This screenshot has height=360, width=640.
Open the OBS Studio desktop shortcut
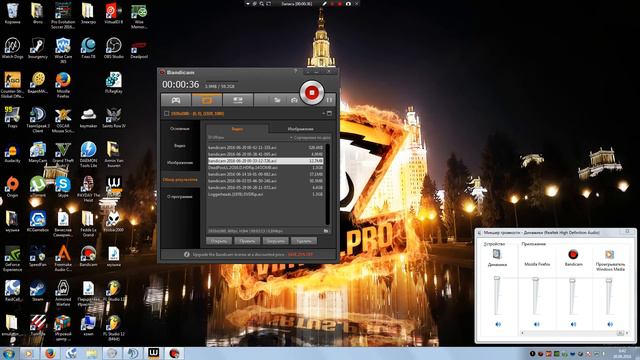(x=113, y=48)
